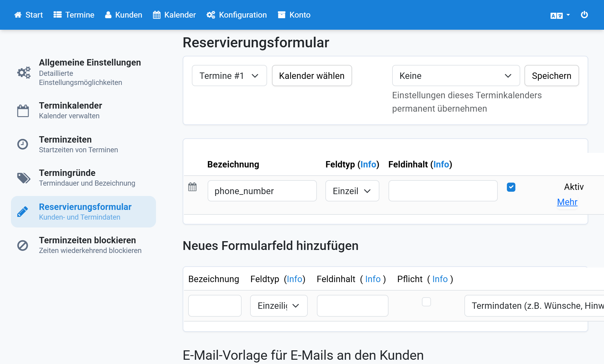Viewport: 604px width, 364px height.
Task: Click the tags icon for Termingründe
Action: (24, 178)
